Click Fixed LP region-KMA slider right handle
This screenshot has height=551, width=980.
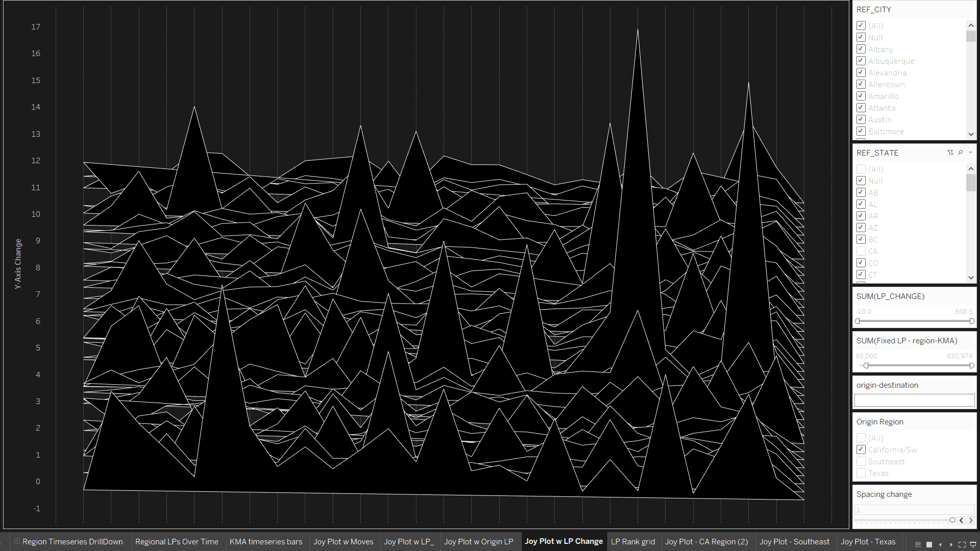(972, 365)
